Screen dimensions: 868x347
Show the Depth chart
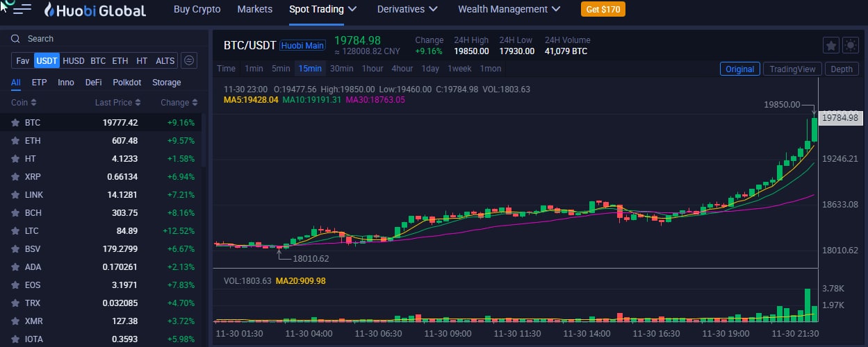[x=842, y=69]
